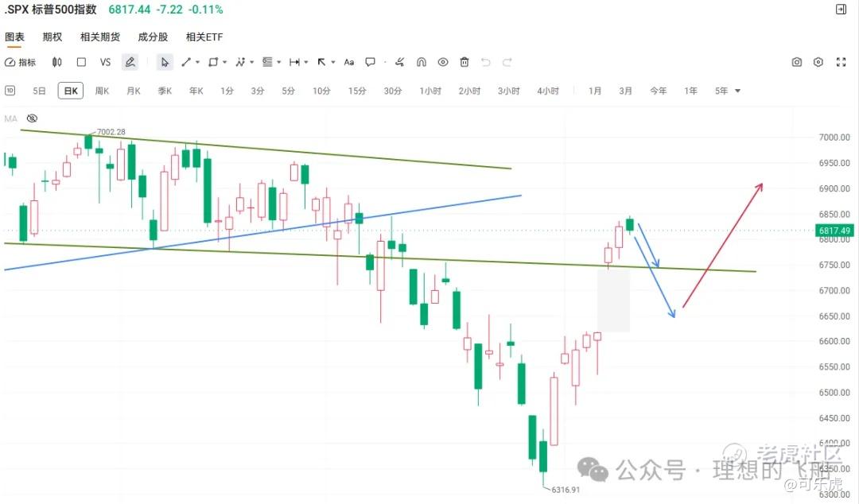Click the 6817.49 current price label
This screenshot has width=859, height=504.
pos(834,231)
